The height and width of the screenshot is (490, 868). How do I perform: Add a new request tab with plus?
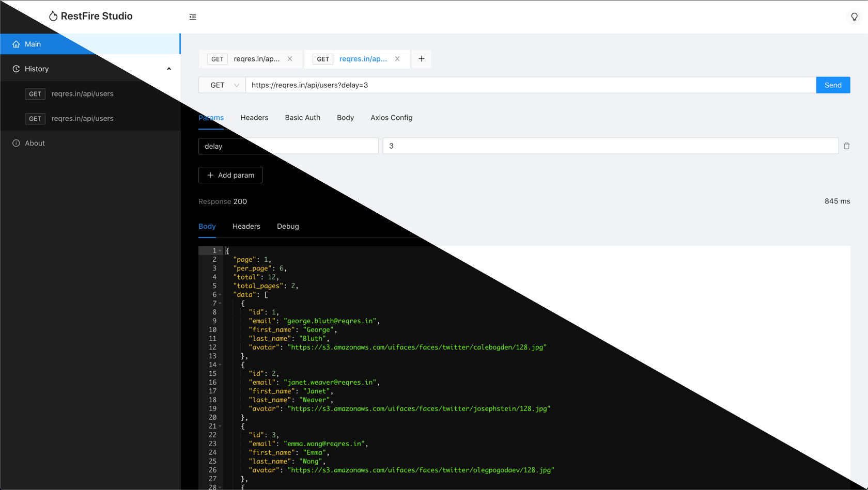point(422,59)
